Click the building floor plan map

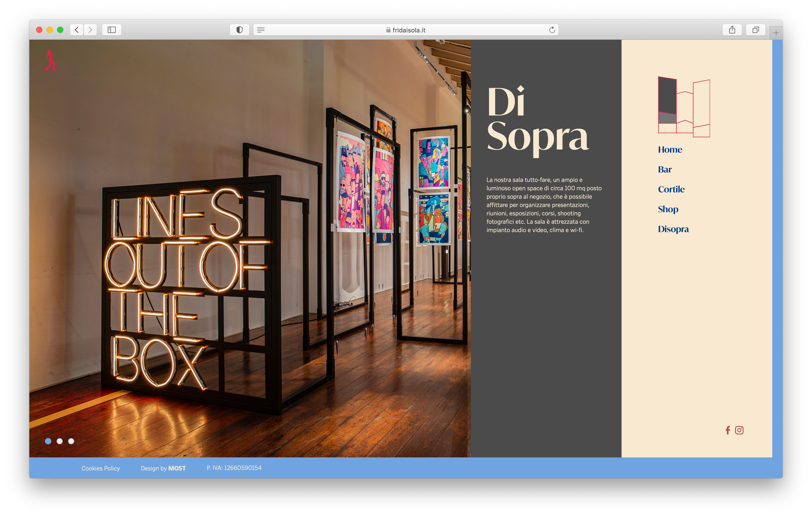pyautogui.click(x=684, y=107)
